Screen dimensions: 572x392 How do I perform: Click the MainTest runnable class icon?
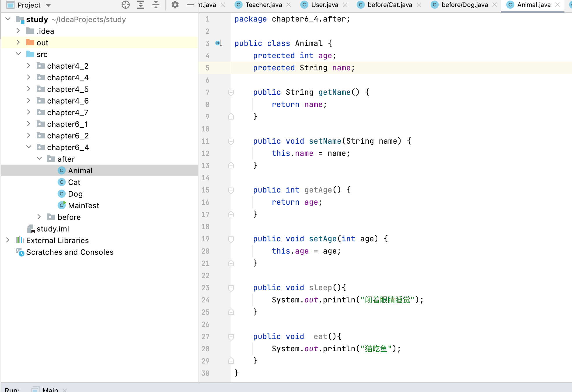point(62,205)
